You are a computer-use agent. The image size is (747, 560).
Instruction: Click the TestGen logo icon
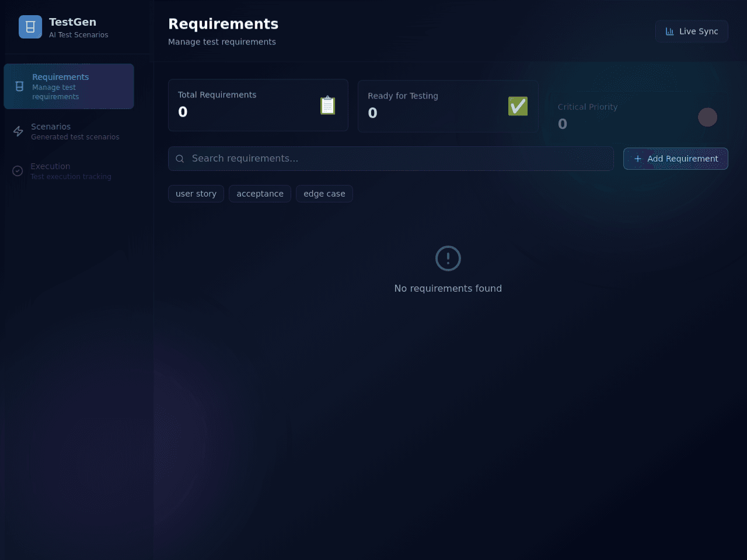[x=30, y=27]
